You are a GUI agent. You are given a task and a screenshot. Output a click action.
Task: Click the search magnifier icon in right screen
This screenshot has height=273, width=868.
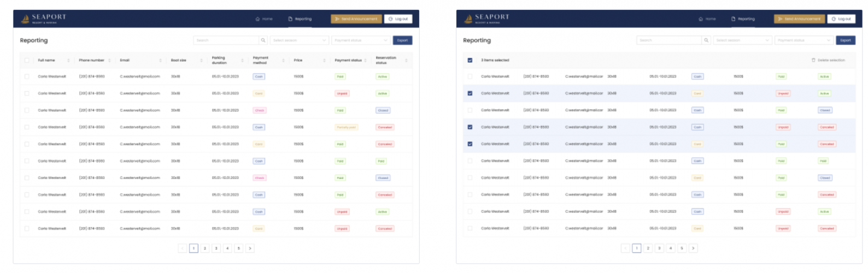[x=706, y=40]
